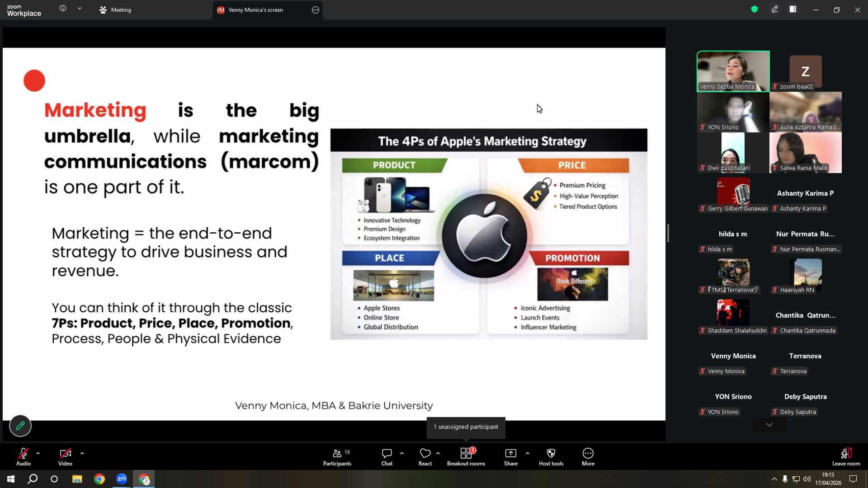Open the React menu
Viewport: 868px width, 488px height.
point(425,457)
